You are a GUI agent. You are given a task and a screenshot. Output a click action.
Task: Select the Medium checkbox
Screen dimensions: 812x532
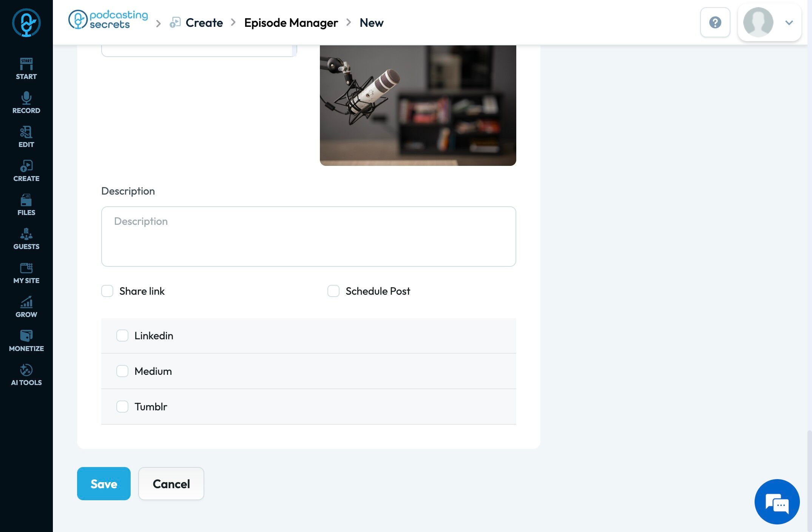pos(122,371)
